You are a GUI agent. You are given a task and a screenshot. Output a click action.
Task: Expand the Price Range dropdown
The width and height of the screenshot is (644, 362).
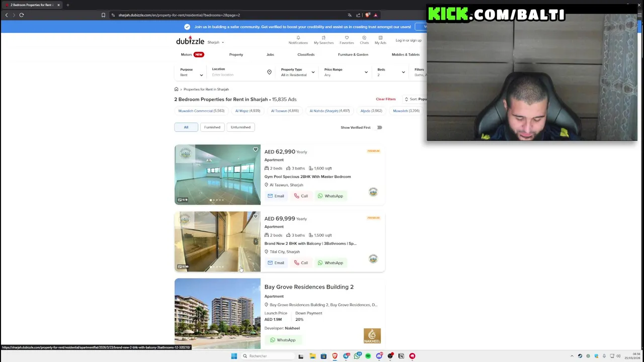(346, 72)
